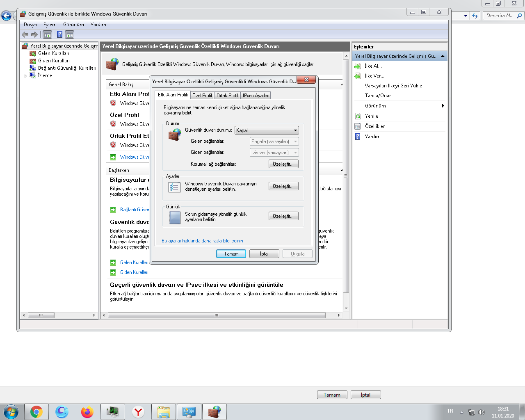The width and height of the screenshot is (525, 420).
Task: Click the network icon in system tray
Action: tap(472, 412)
